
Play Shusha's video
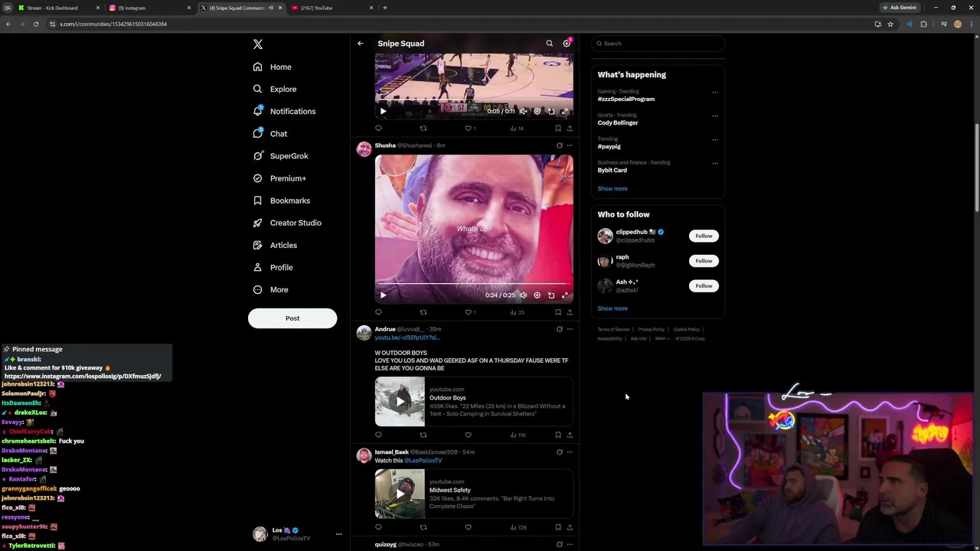[x=383, y=295]
